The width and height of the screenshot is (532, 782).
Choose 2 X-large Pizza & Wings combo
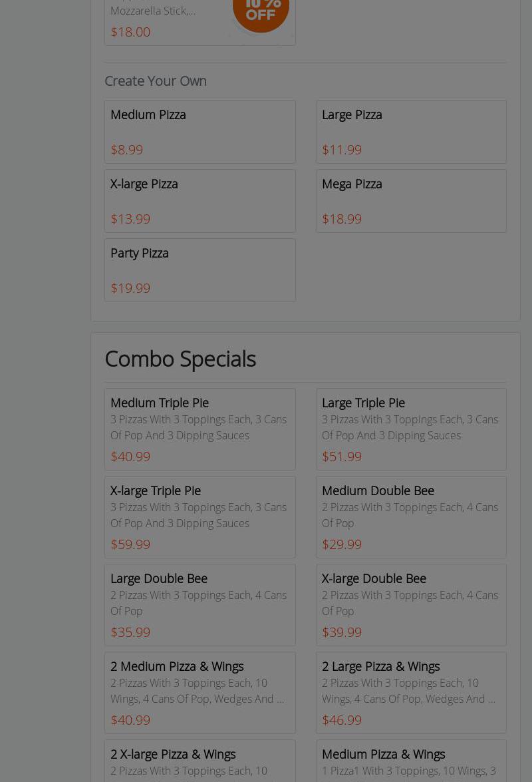point(199,762)
